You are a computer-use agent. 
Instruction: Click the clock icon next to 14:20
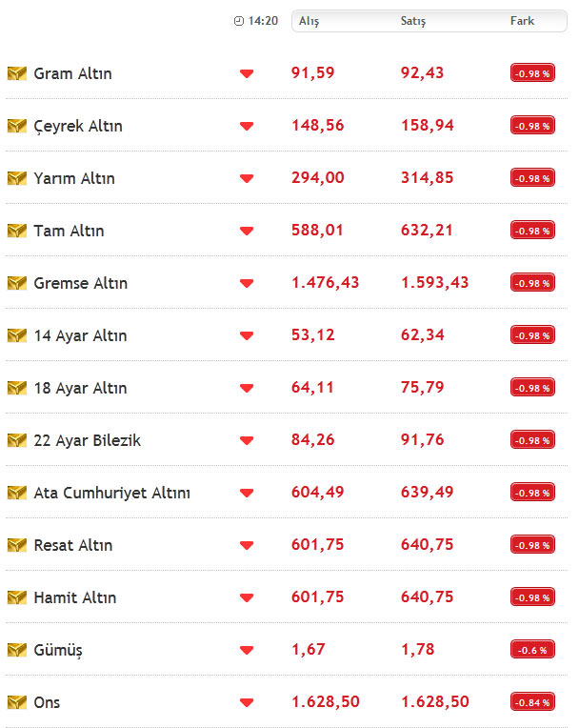[x=238, y=21]
